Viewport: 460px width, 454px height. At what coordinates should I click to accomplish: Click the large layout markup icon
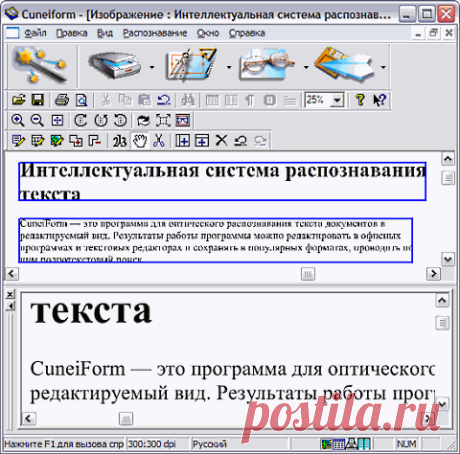(192, 64)
